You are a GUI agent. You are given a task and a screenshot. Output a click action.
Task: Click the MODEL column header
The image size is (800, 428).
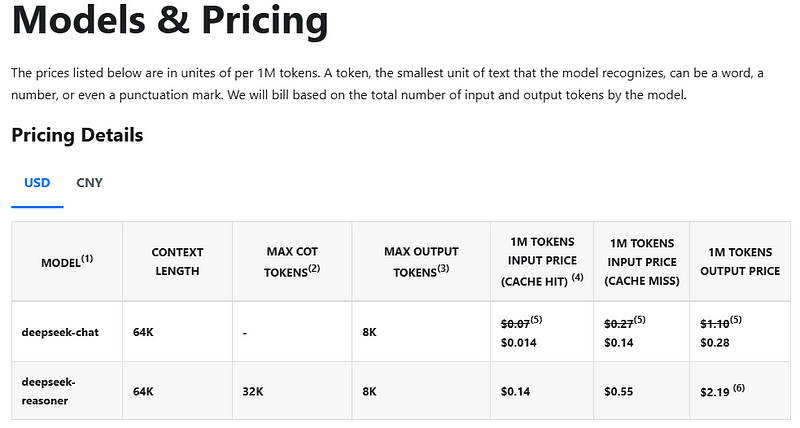pos(66,261)
